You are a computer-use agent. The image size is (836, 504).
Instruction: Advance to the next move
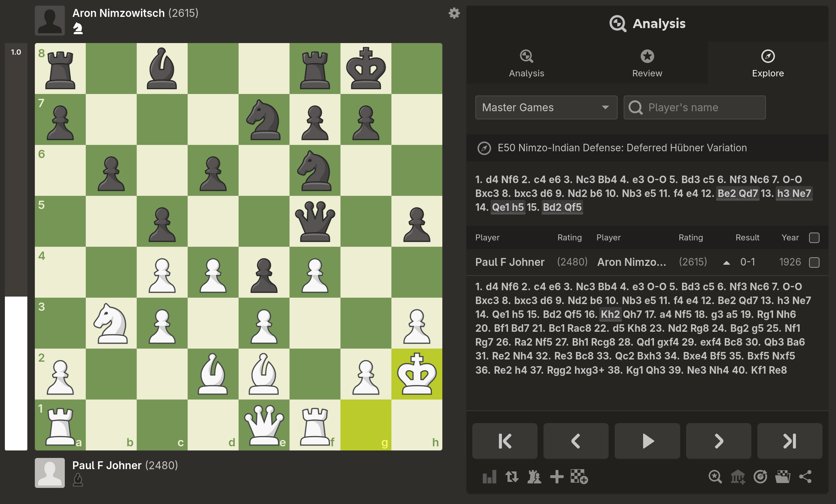coord(719,441)
